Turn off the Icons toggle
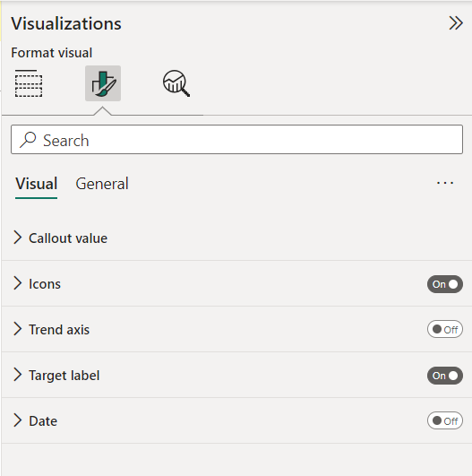The width and height of the screenshot is (472, 476). tap(445, 284)
